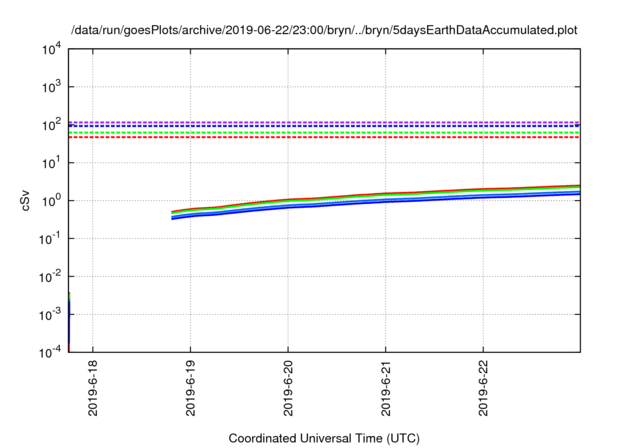This screenshot has height=448, width=640.
Task: Click the 10^-4 y-axis tick label
Action: pos(51,352)
